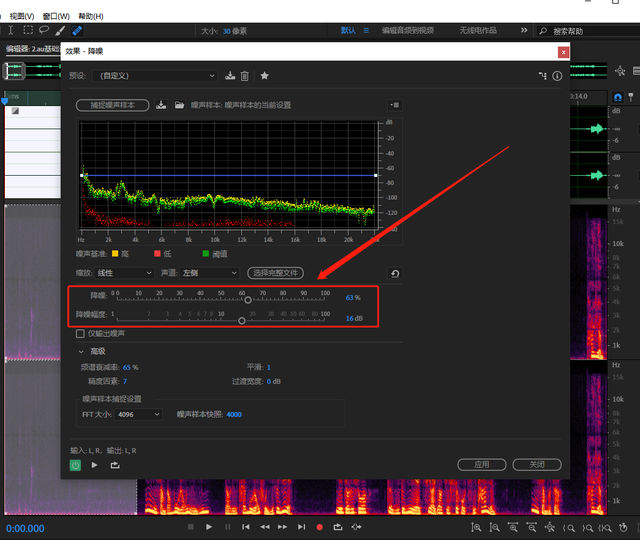Open the FFT 大小 dropdown showing 4096
The height and width of the screenshot is (540, 640).
[x=138, y=414]
